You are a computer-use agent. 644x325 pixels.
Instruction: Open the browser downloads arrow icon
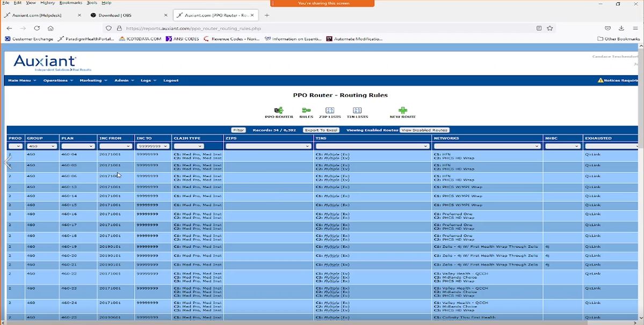pyautogui.click(x=621, y=28)
